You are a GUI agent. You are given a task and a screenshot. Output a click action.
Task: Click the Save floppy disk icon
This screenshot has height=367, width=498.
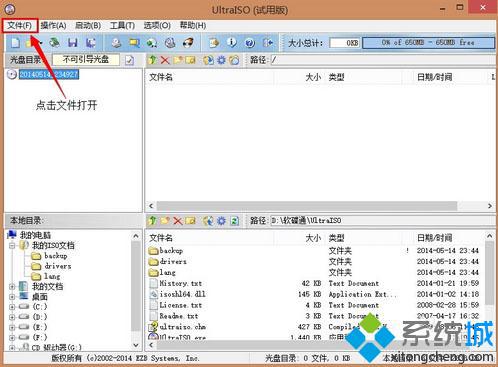(73, 43)
